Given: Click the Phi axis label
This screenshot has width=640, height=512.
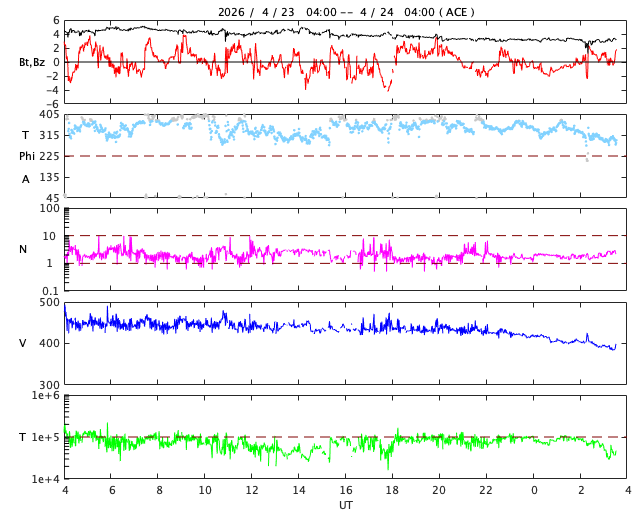Looking at the screenshot, I should tap(27, 156).
